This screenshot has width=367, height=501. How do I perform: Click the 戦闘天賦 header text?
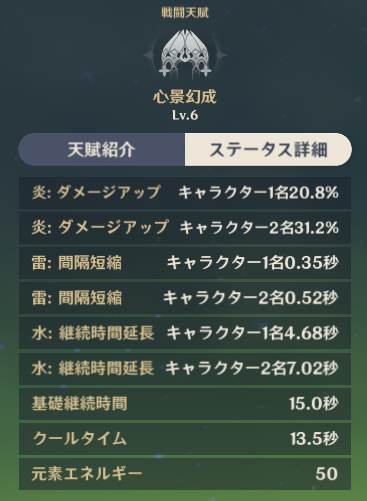[x=185, y=13]
